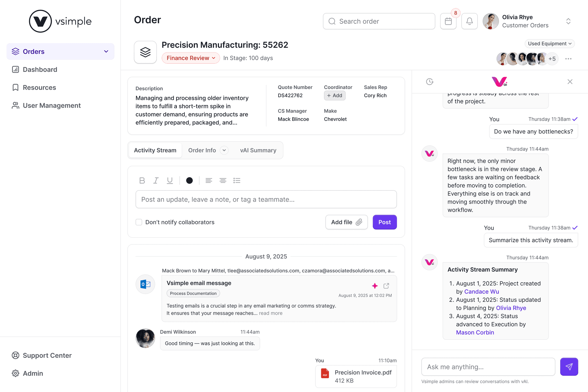Click the pink sparkle icon on email
The height and width of the screenshot is (392, 588).
(375, 286)
